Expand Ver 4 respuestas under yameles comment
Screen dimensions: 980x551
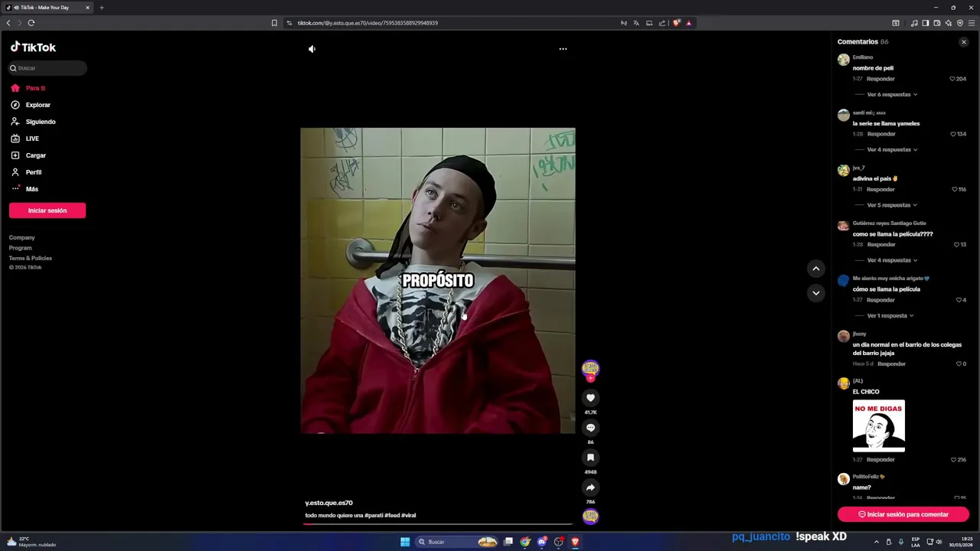[x=892, y=150]
